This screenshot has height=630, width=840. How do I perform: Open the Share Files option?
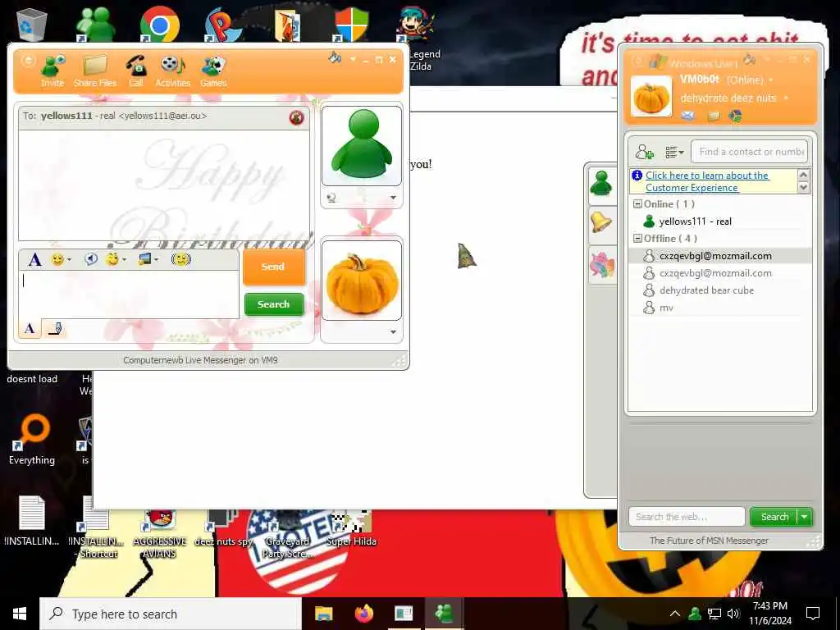pyautogui.click(x=95, y=71)
